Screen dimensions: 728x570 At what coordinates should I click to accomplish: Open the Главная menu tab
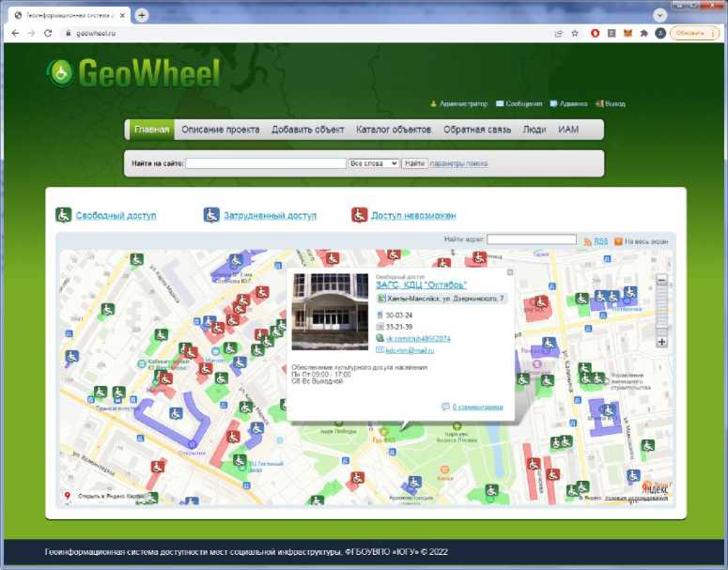tap(151, 130)
